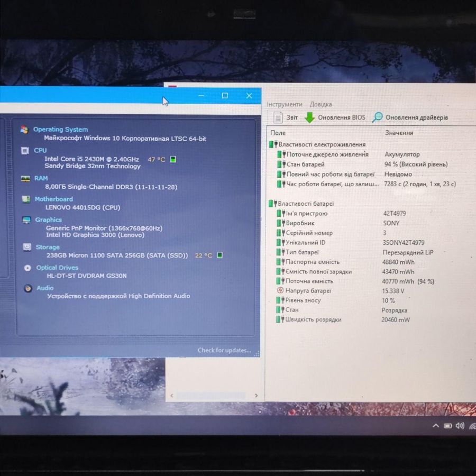476x476 pixels.
Task: Select Поточне джерело живлення row
Action: click(x=349, y=154)
